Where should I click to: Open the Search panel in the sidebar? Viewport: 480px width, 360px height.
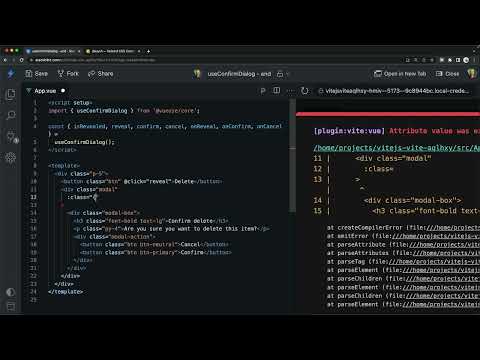tap(11, 115)
